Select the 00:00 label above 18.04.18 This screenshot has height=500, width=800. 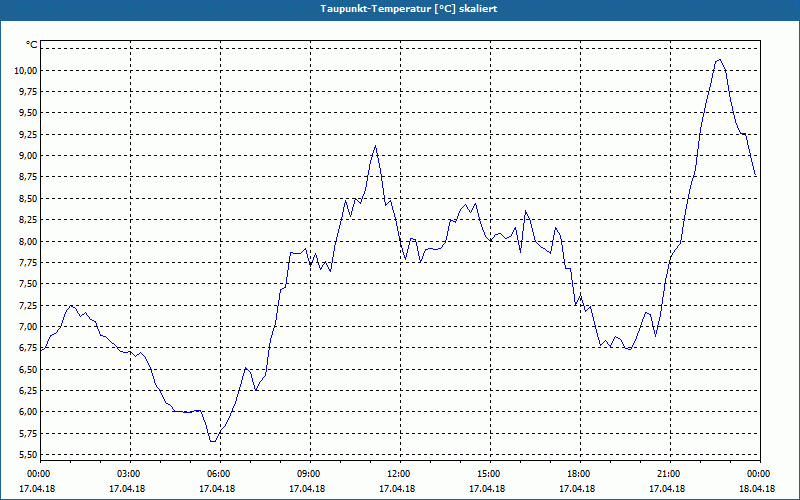pos(760,474)
